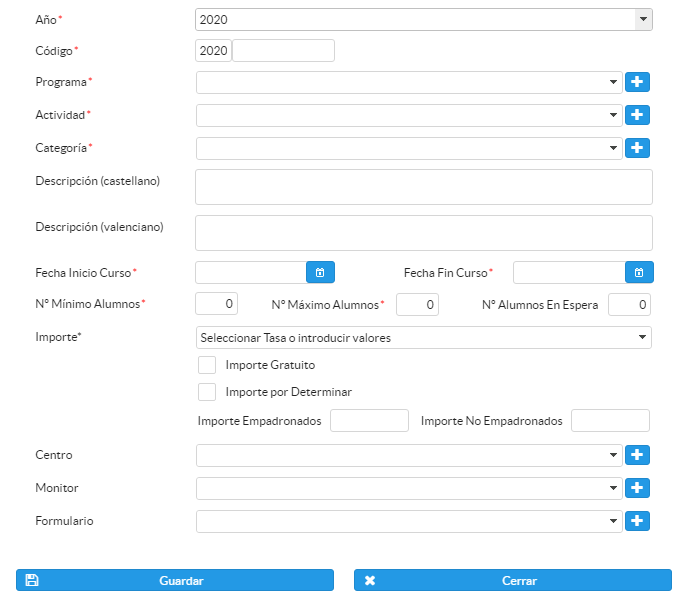Viewport: 682px width, 601px height.
Task: Open the Importe tasa selection dropdown
Action: [424, 338]
